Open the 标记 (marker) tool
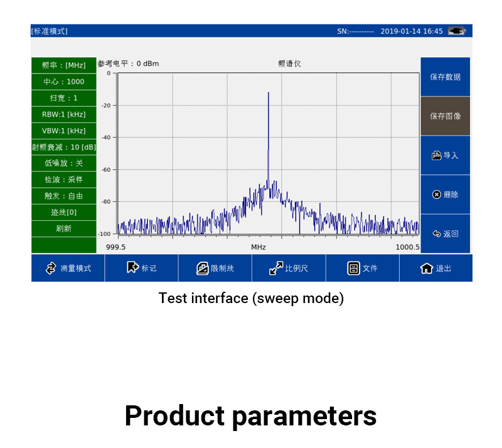The width and height of the screenshot is (502, 448). 132,269
